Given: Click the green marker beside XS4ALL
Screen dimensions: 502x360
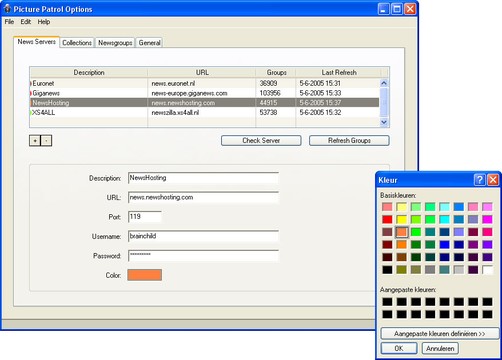Looking at the screenshot, I should tap(31, 113).
